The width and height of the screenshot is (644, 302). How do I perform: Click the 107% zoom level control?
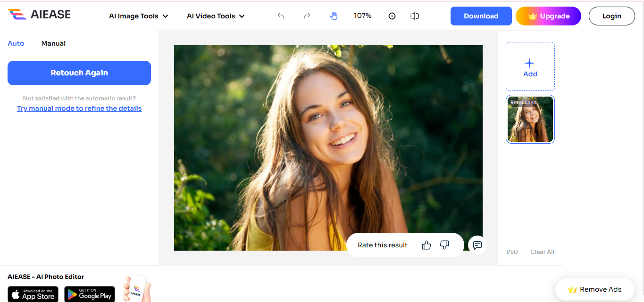point(363,16)
